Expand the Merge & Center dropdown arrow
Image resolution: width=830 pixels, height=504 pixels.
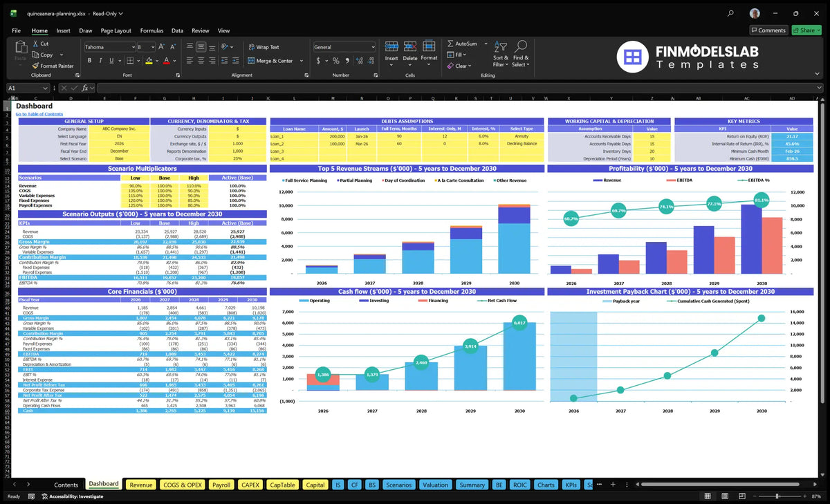pos(301,61)
